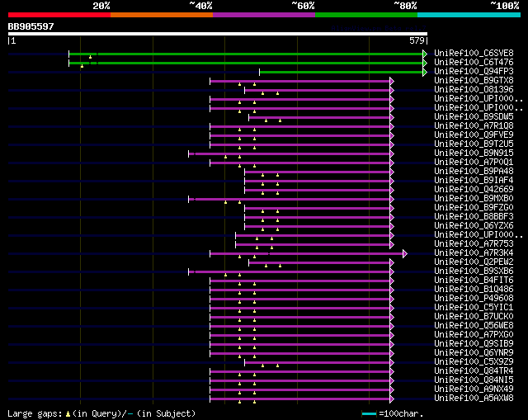Select the UniRef100_Q84NI5 label
The width and height of the screenshot is (528, 420).
pyautogui.click(x=474, y=380)
